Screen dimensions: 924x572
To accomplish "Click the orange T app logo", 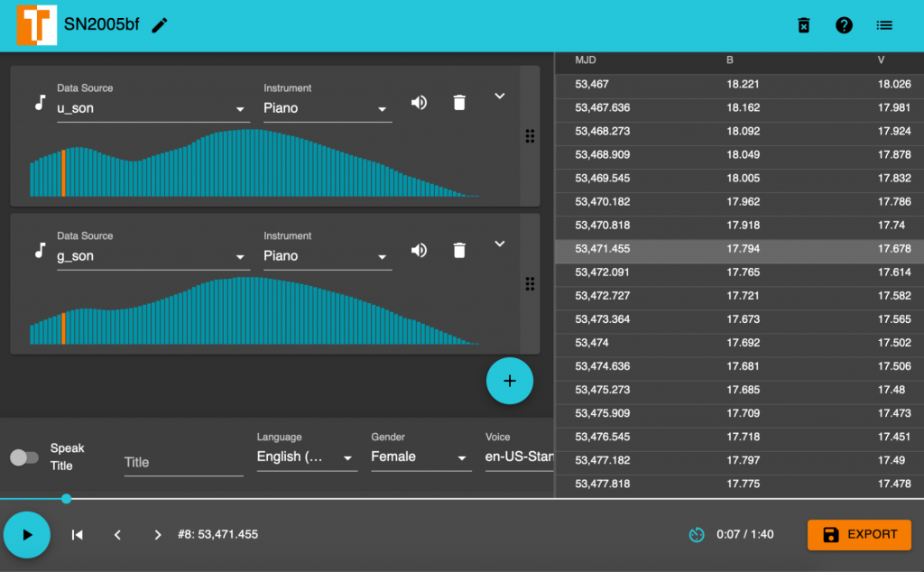I will 36,24.
